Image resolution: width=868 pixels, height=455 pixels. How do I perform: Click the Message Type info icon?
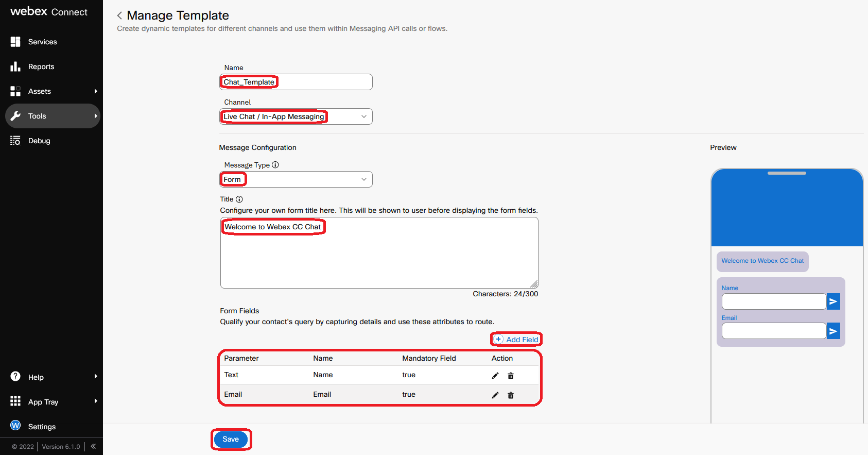(275, 165)
